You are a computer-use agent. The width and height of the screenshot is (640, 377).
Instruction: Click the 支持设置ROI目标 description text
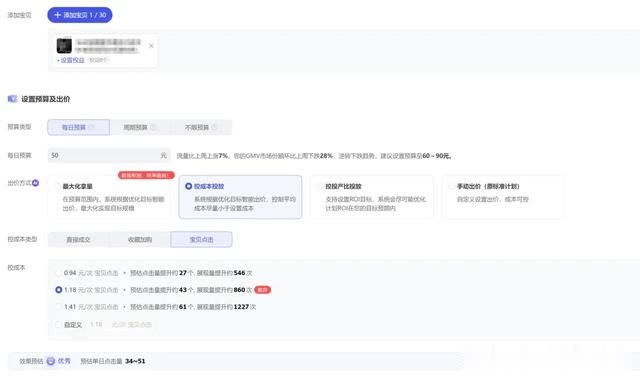(376, 204)
